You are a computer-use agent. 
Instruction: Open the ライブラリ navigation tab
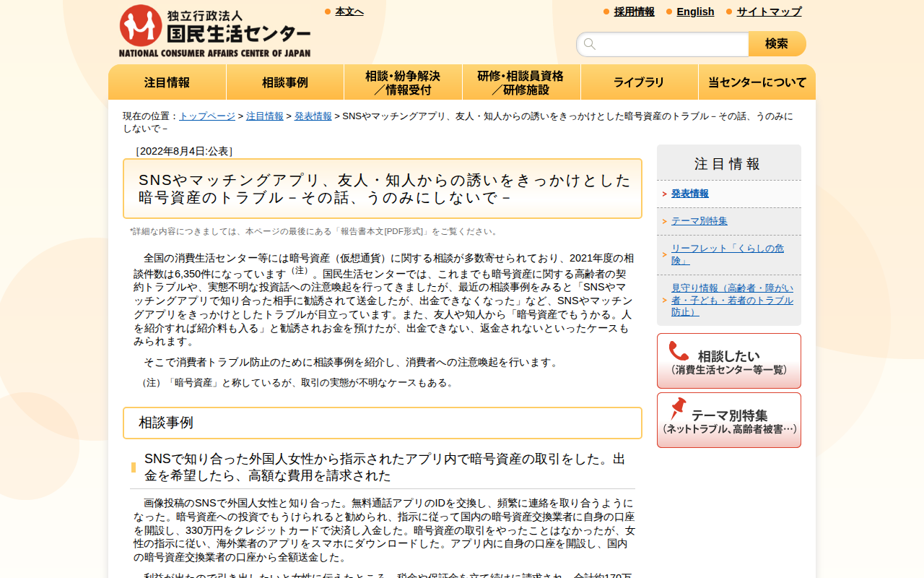click(639, 82)
